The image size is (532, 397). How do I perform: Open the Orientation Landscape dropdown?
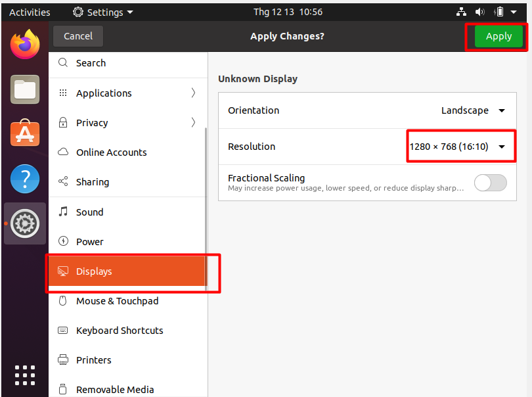click(x=473, y=110)
